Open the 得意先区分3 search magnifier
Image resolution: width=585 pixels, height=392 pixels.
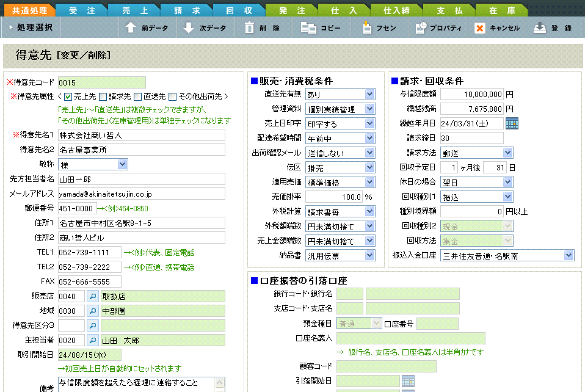click(x=93, y=325)
